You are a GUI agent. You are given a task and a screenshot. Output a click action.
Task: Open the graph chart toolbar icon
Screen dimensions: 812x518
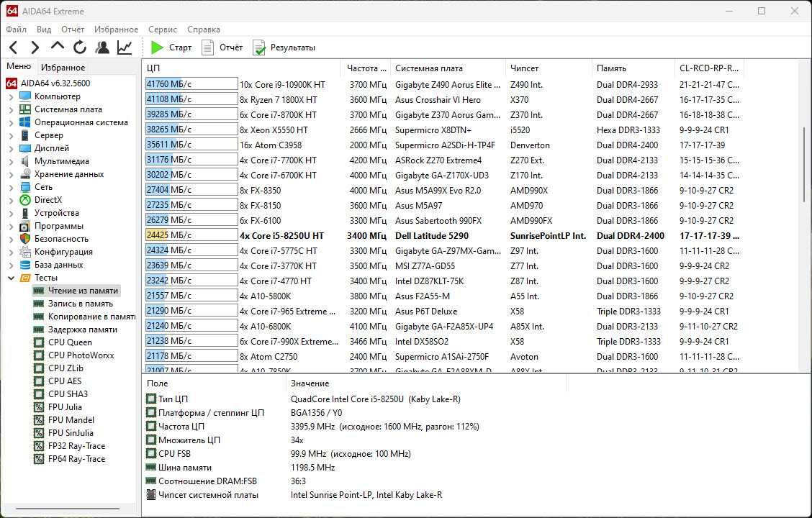click(125, 47)
